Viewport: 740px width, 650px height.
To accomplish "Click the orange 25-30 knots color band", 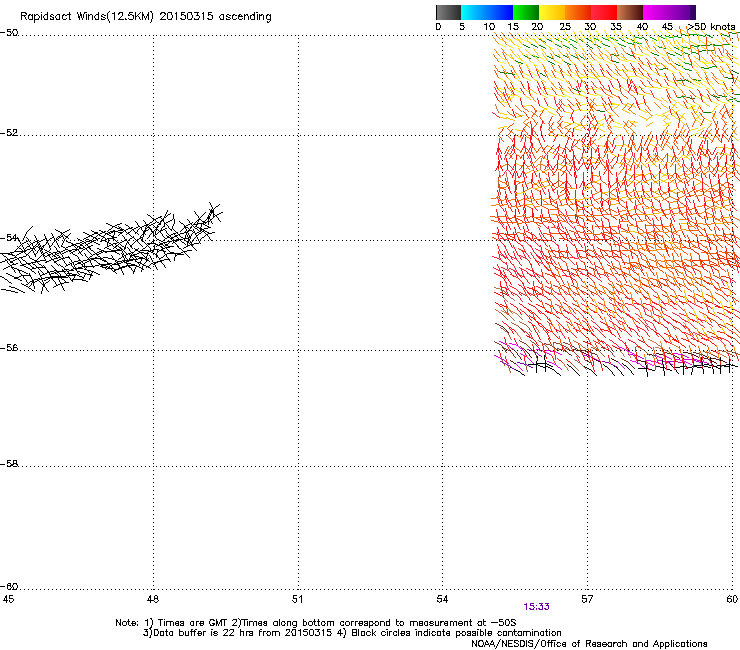I will click(578, 12).
